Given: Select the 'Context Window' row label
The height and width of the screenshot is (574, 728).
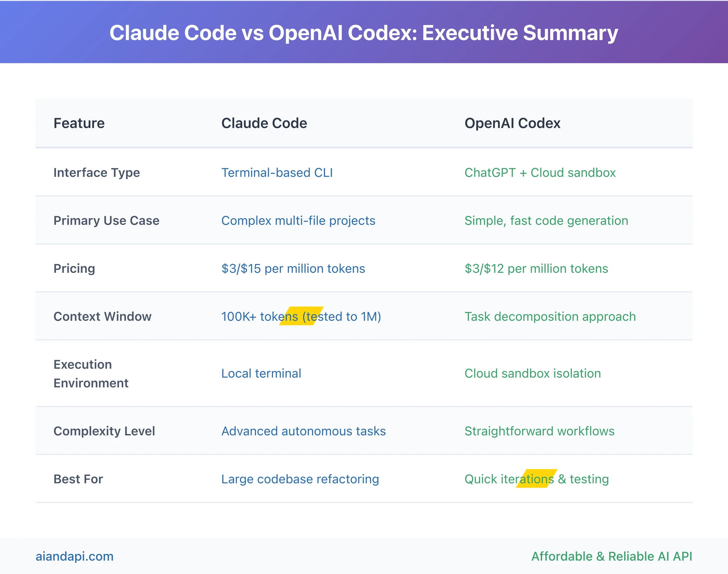Looking at the screenshot, I should click(102, 316).
